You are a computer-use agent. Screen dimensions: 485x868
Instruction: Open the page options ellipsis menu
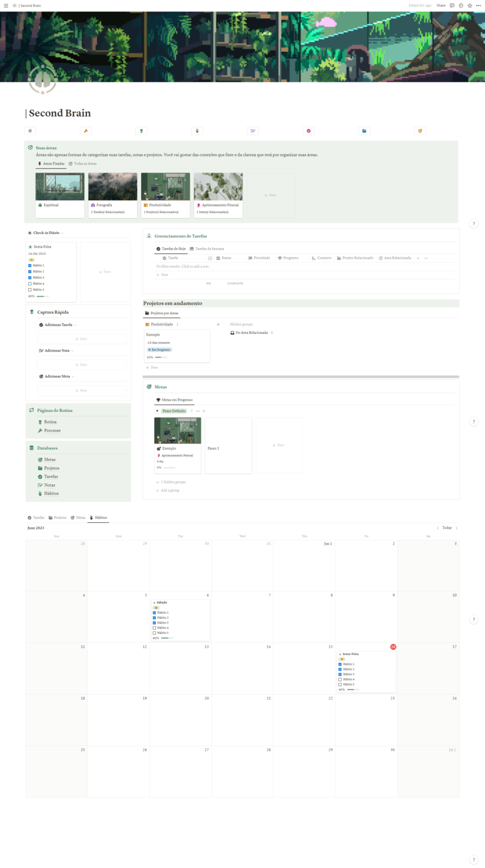tap(478, 6)
